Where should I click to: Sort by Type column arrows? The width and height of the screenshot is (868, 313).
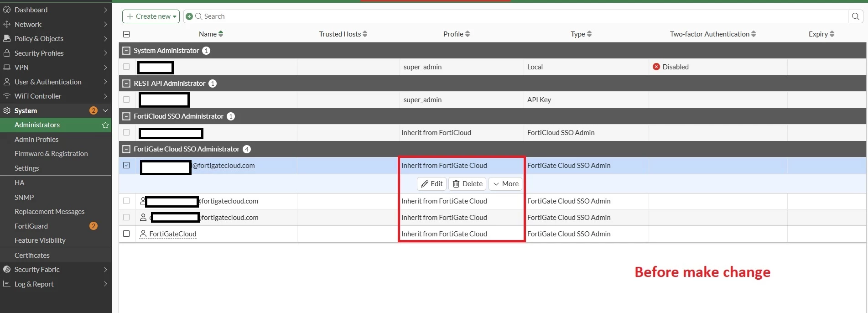click(x=589, y=34)
